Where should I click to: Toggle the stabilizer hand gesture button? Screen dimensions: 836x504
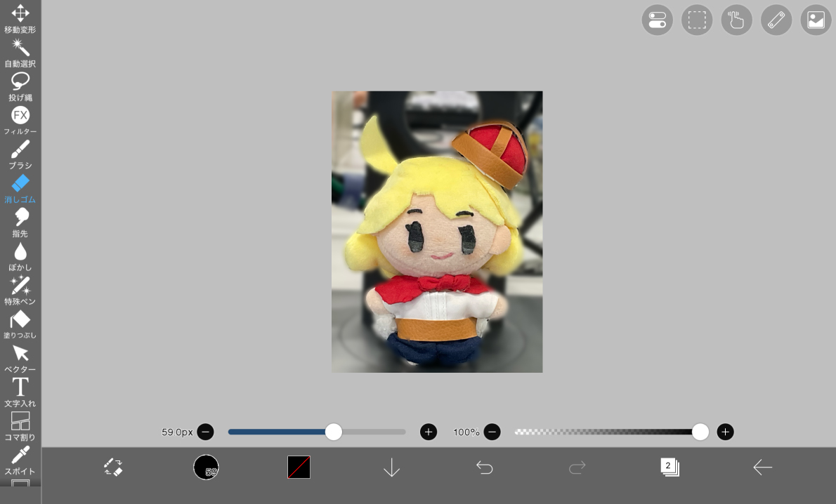(736, 20)
